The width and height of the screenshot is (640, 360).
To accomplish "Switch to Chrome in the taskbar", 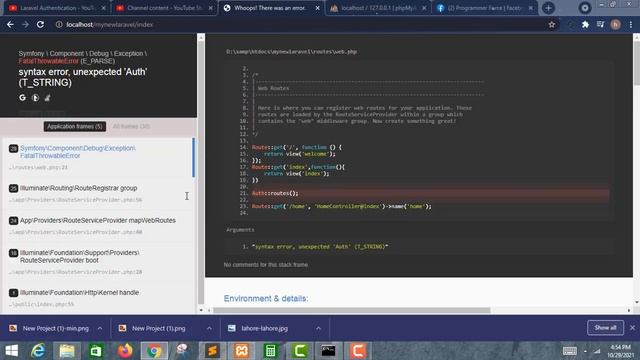I will coord(154,351).
